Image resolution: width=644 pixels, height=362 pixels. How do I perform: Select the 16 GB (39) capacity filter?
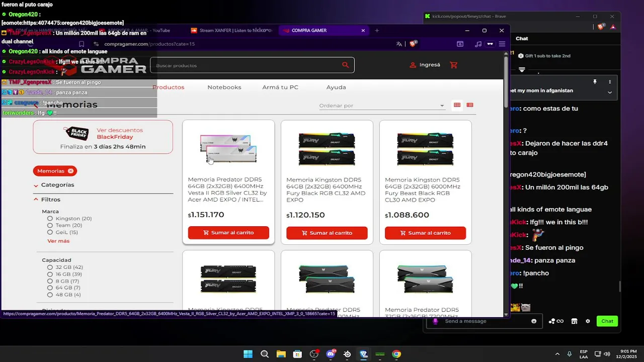click(x=64, y=274)
